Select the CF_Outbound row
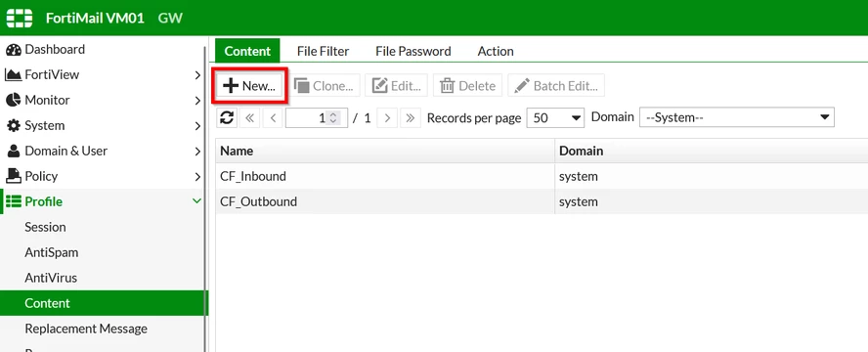The image size is (868, 352). tap(542, 201)
